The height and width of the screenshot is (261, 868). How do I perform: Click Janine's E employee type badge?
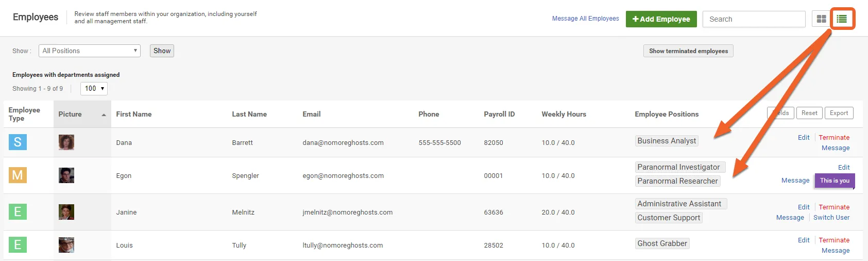18,211
